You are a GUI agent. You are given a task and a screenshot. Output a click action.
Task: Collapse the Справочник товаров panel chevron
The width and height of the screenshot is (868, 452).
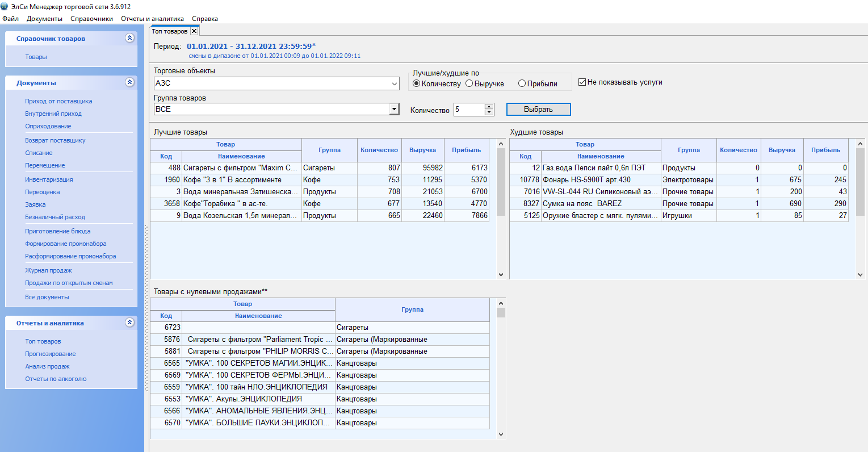click(x=129, y=38)
